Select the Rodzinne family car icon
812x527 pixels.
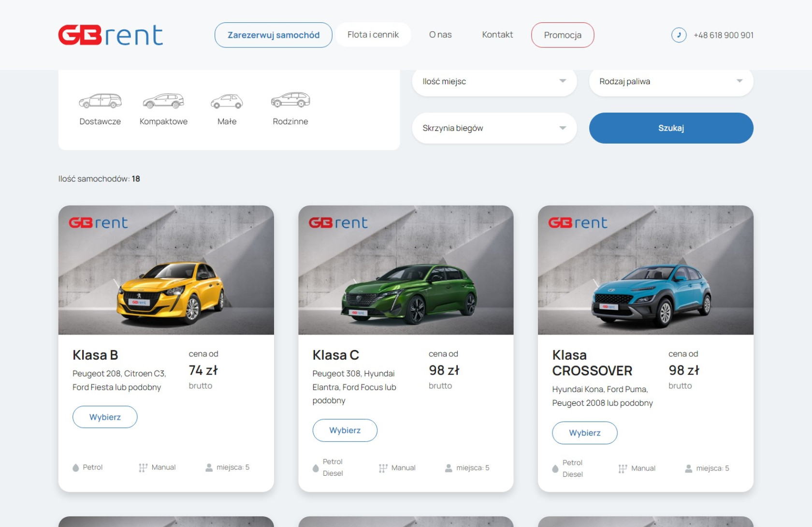pos(290,100)
